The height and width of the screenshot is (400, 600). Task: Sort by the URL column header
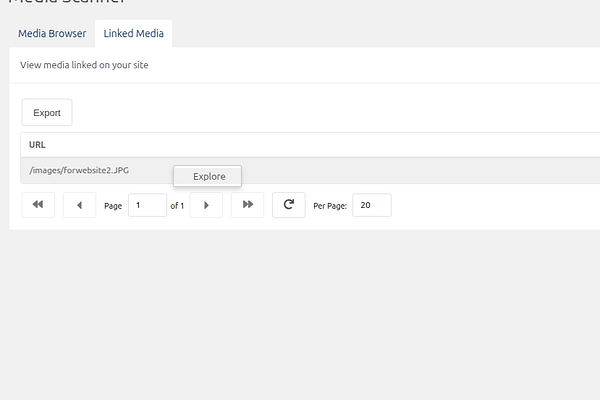point(37,145)
